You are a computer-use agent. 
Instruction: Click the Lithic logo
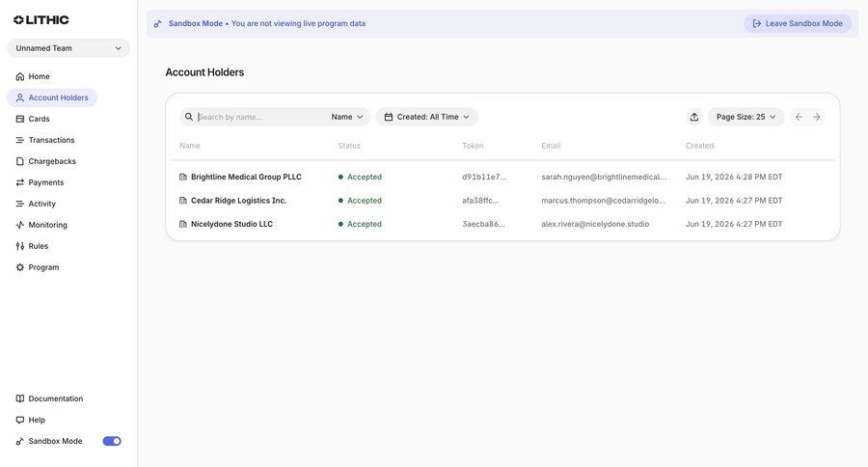pyautogui.click(x=41, y=20)
